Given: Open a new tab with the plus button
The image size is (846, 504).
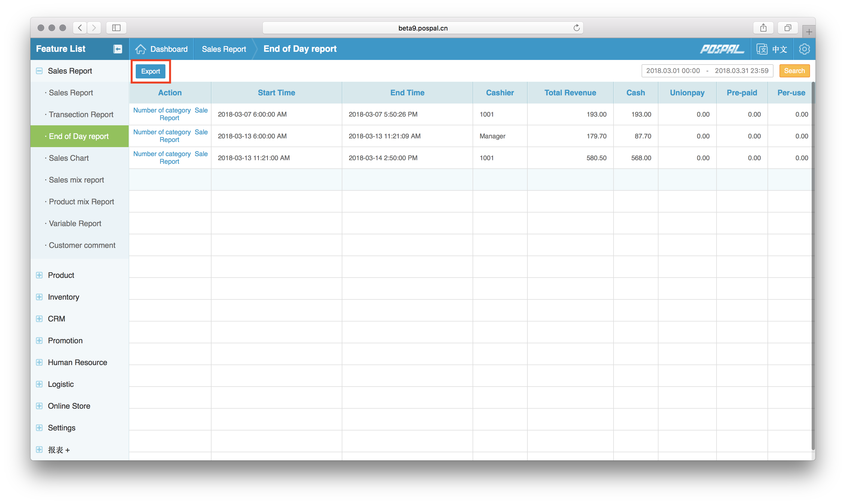Looking at the screenshot, I should 809,32.
